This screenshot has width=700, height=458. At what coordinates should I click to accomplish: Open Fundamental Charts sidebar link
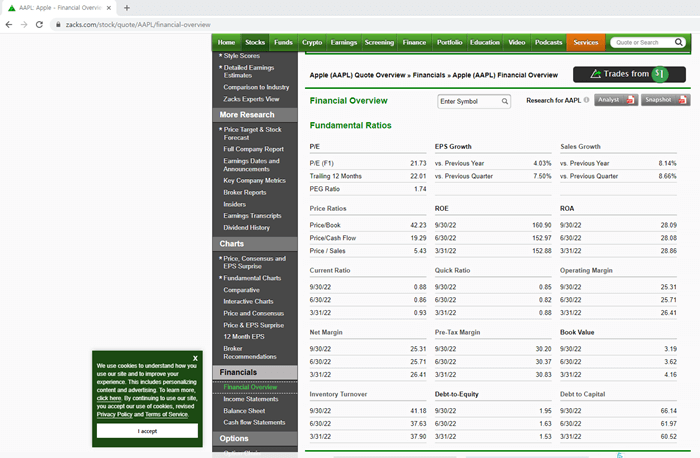click(x=252, y=278)
